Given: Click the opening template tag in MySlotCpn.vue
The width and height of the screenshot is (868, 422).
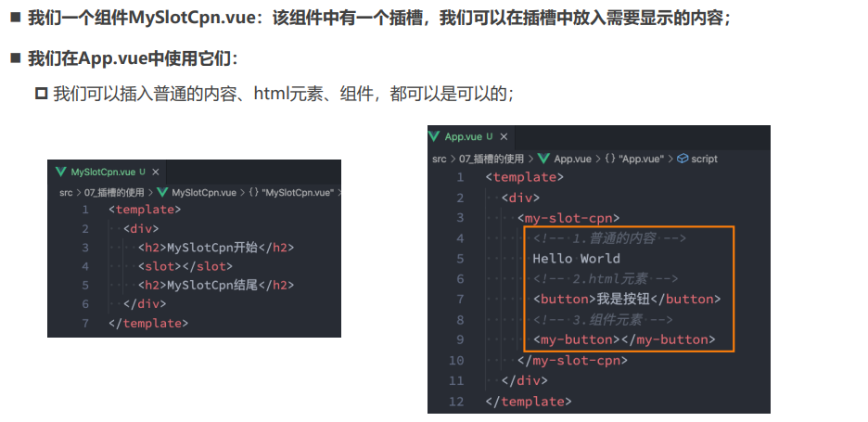Looking at the screenshot, I should pos(145,210).
